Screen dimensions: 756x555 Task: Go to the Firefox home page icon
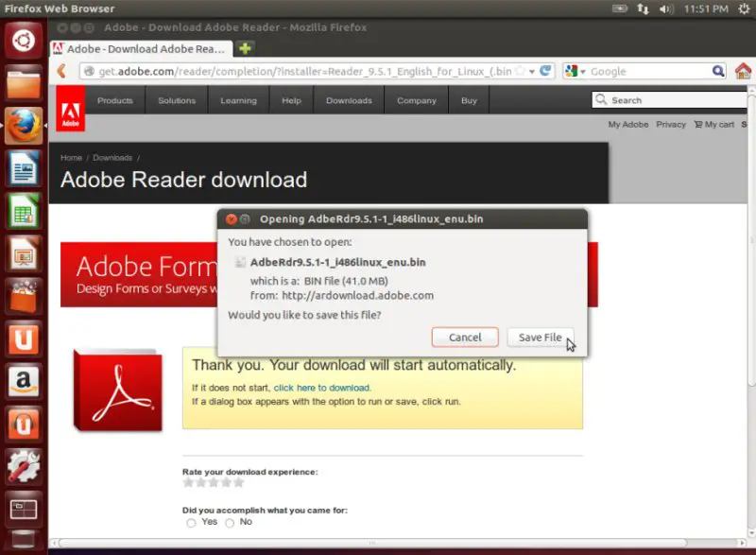coord(743,71)
